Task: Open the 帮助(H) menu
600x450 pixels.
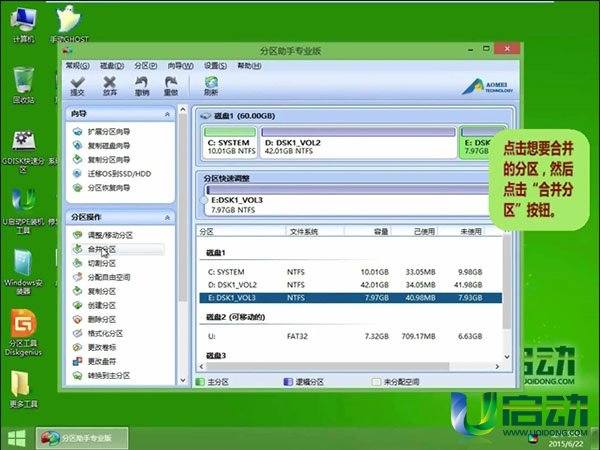Action: (249, 66)
